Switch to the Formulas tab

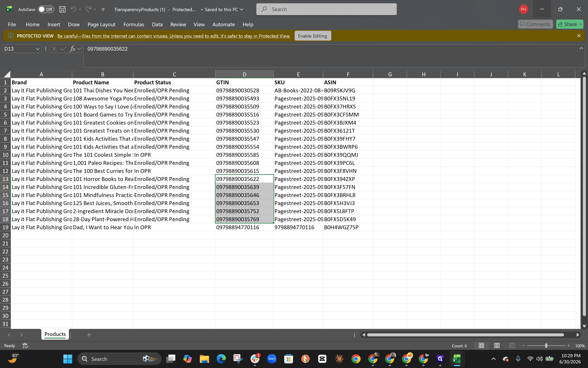coord(134,24)
